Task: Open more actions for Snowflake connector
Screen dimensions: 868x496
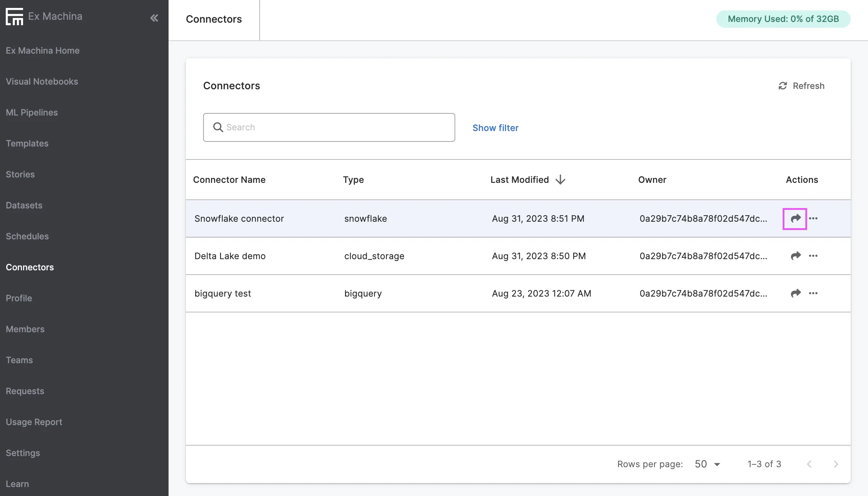Action: 813,218
